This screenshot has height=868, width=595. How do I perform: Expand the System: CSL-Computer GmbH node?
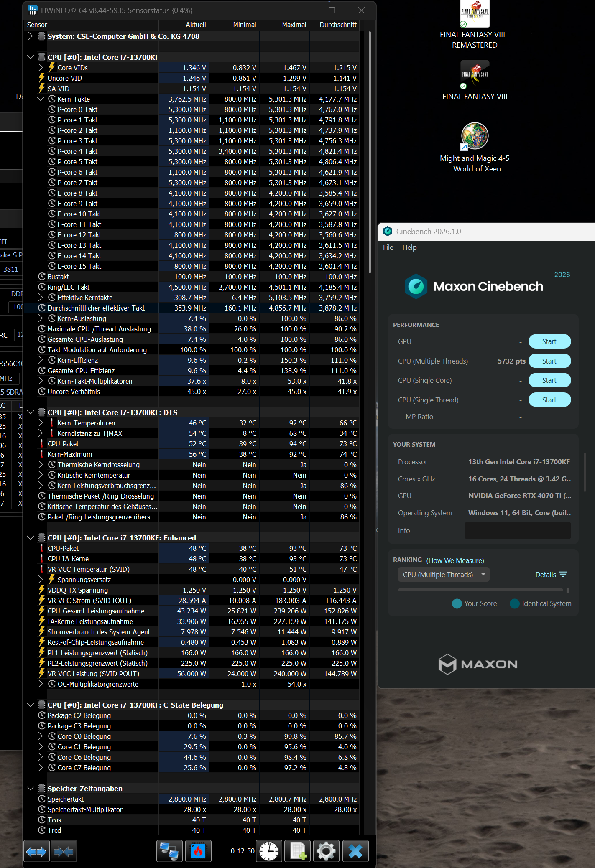[x=30, y=36]
